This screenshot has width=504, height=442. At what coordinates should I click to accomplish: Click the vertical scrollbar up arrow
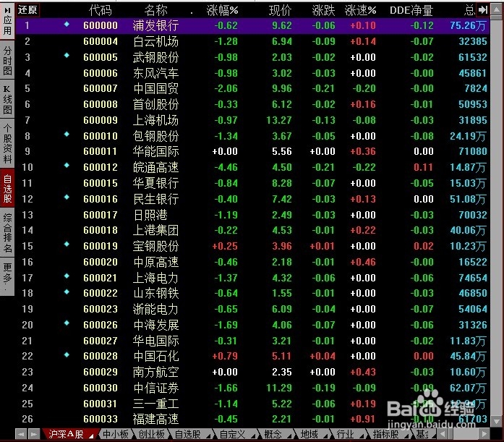[497, 9]
